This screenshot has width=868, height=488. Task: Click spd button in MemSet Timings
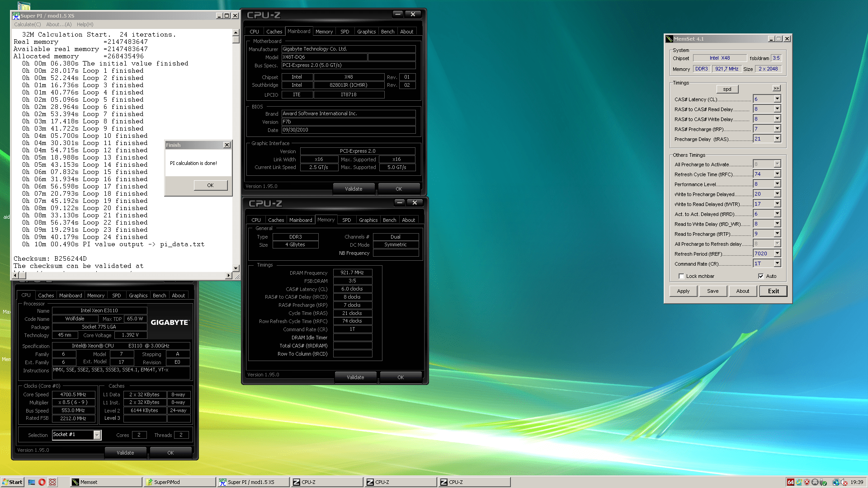[727, 89]
